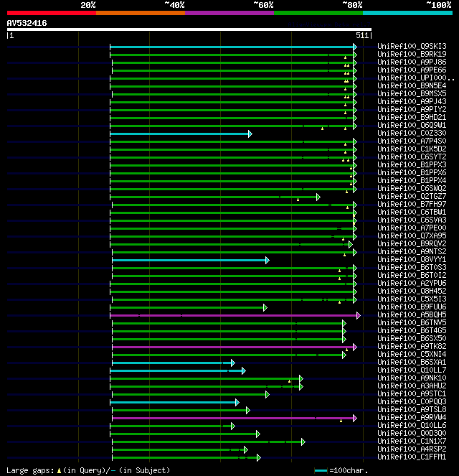The width and height of the screenshot is (459, 476).
Task: Select the cyan arrowhead of Q9SKI3 alignment
Action: [x=355, y=47]
